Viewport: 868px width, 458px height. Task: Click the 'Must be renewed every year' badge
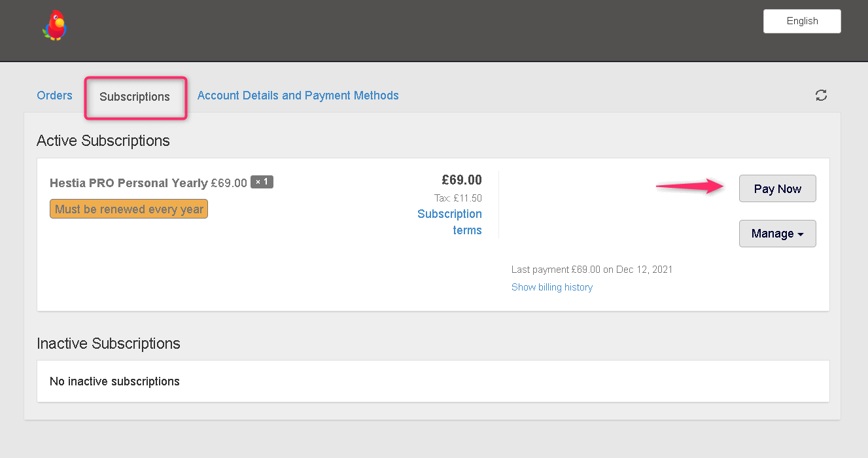click(129, 209)
